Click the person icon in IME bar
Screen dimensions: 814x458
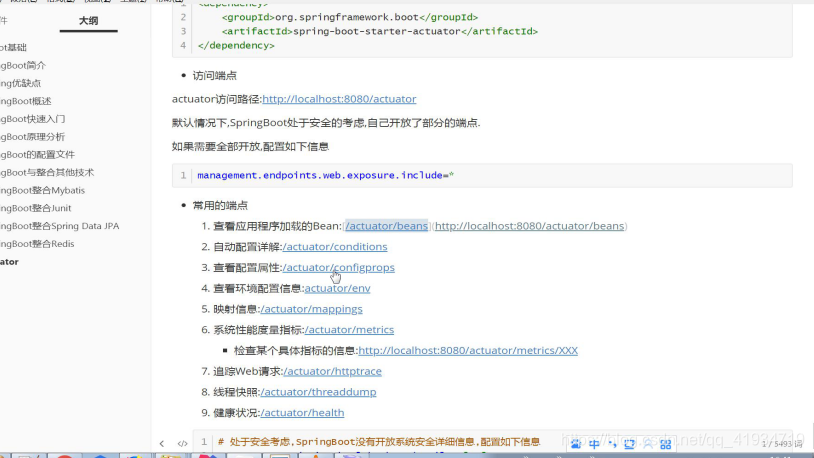[x=648, y=443]
